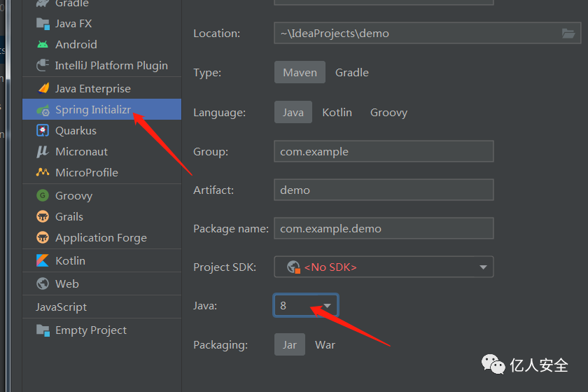The width and height of the screenshot is (588, 392).
Task: Pick the Grails icon in generators list
Action: [x=43, y=217]
